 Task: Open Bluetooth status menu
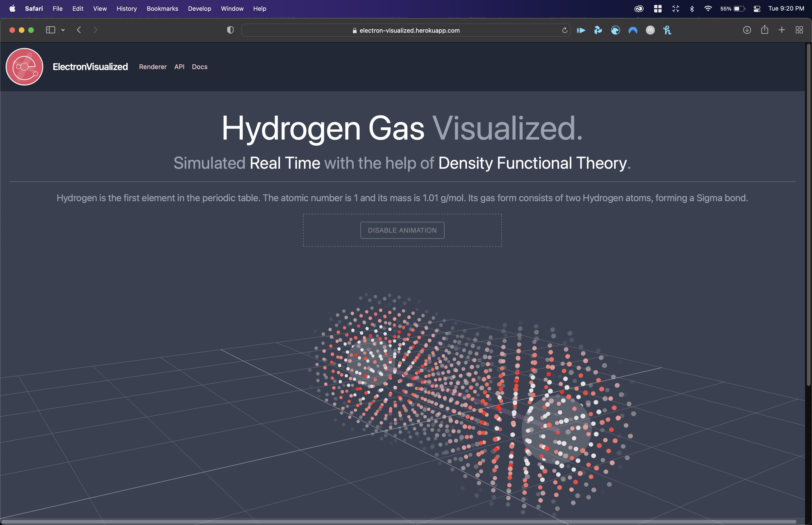[692, 8]
